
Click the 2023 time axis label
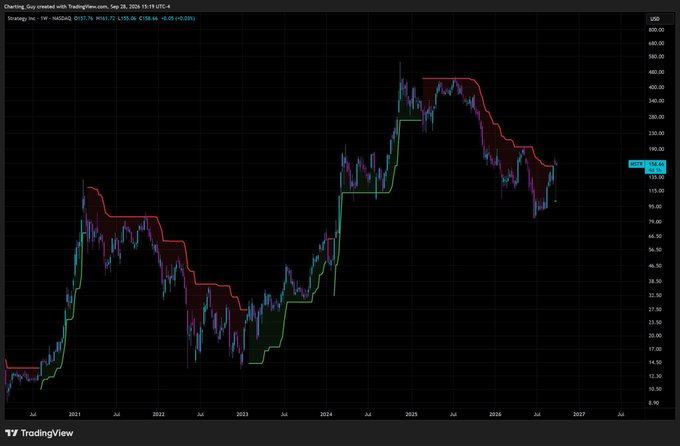[x=242, y=414]
